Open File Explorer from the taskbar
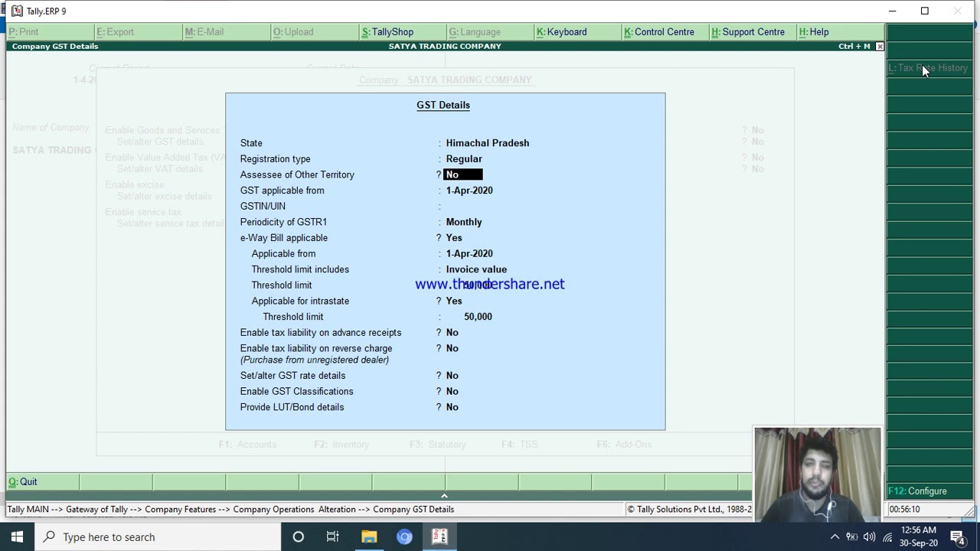 369,537
